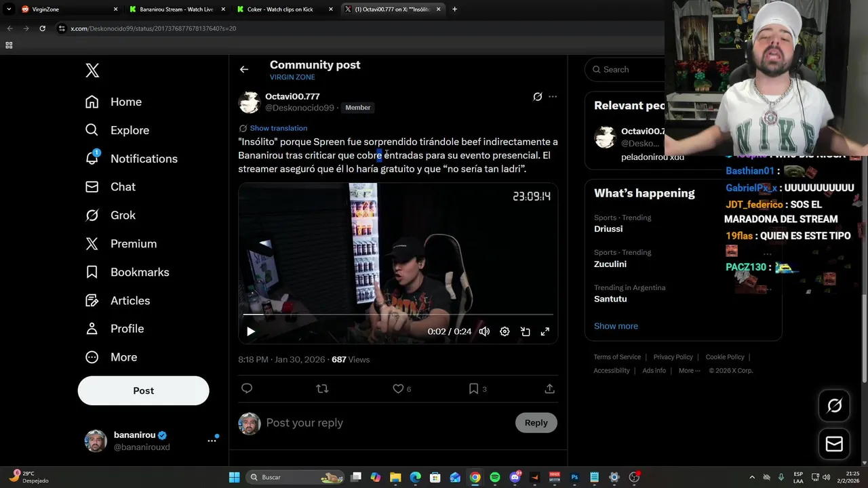Share the post with the share icon
The image size is (868, 488).
coord(550,388)
